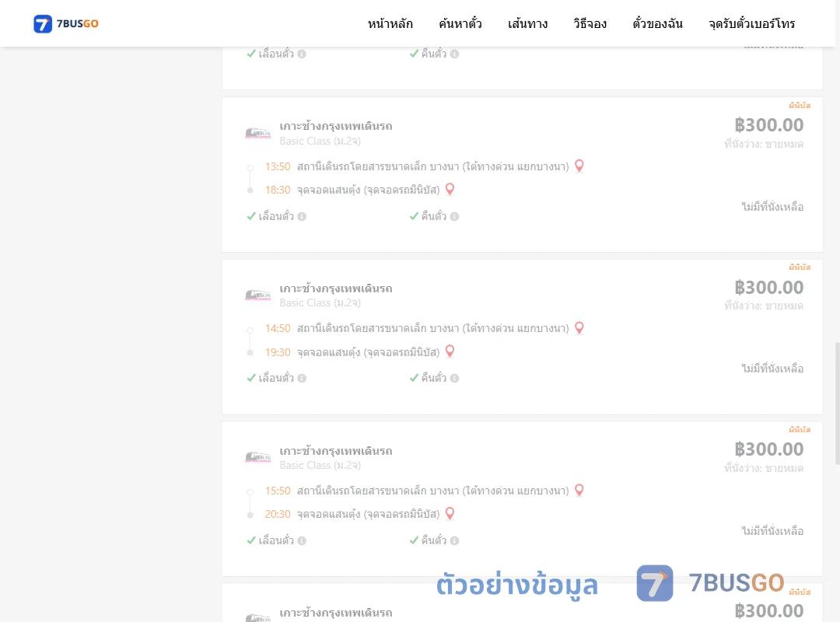
Task: Click ที่นั่งว่าง: ขายหมด in 13:50 card
Action: (x=764, y=144)
